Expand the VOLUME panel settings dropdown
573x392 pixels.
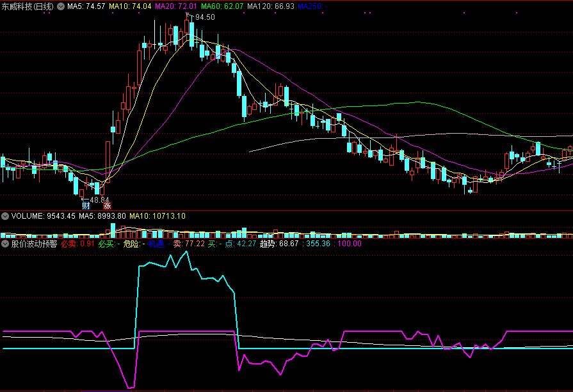5,216
